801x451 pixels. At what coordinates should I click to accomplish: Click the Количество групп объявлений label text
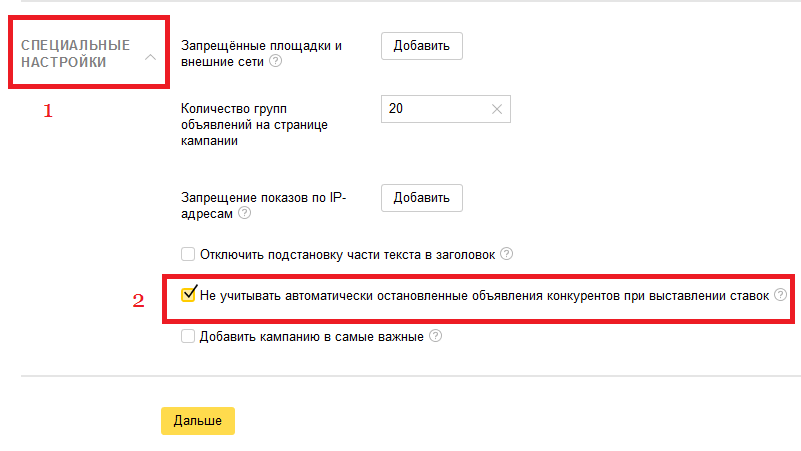254,125
